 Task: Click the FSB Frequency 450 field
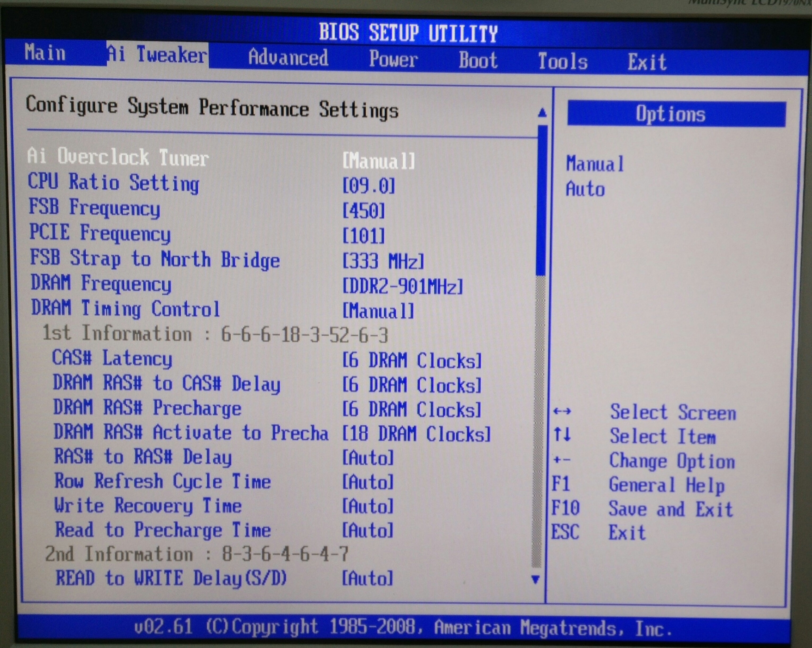(363, 211)
